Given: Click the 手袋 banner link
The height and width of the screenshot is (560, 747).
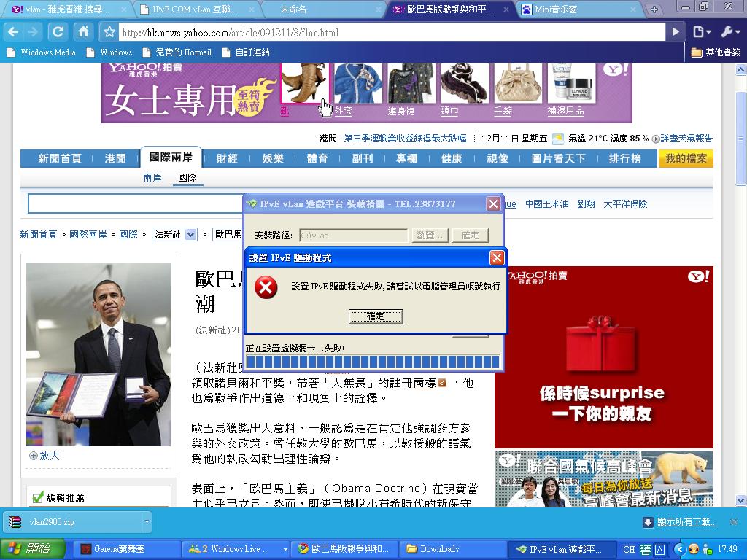Looking at the screenshot, I should [x=503, y=111].
